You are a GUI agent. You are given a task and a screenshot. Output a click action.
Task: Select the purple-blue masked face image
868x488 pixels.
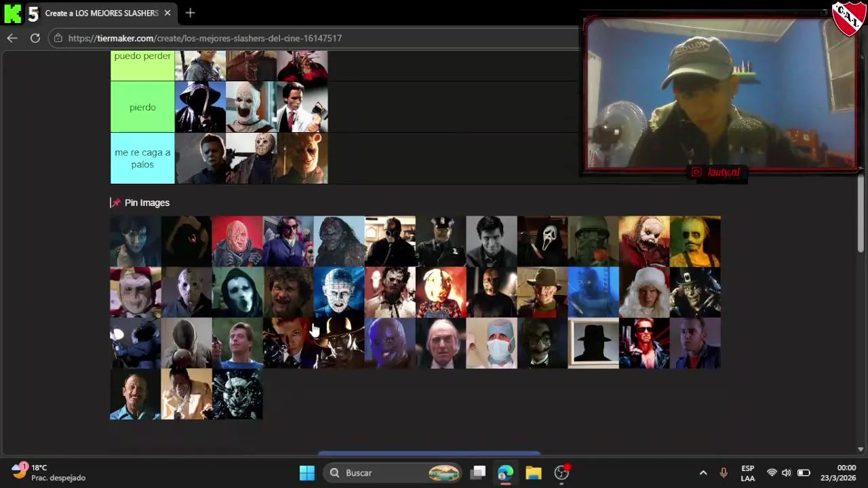coord(390,343)
